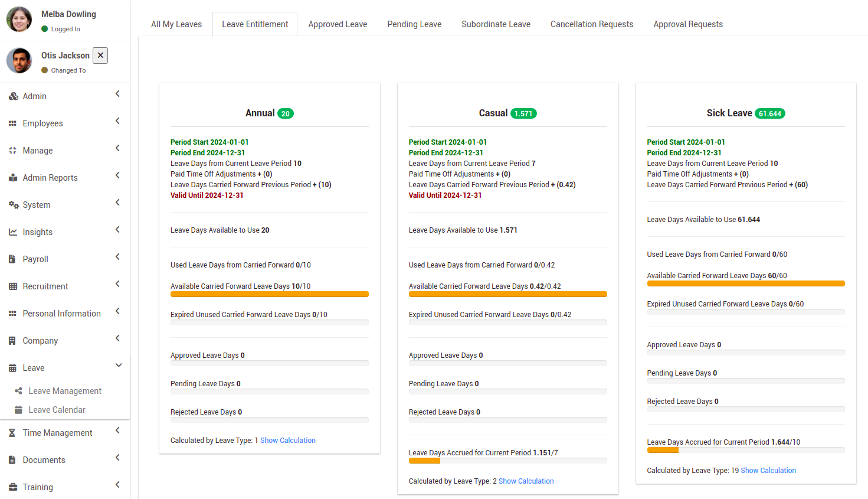The width and height of the screenshot is (868, 499).
Task: Click the Time Management hourglass icon
Action: [12, 433]
